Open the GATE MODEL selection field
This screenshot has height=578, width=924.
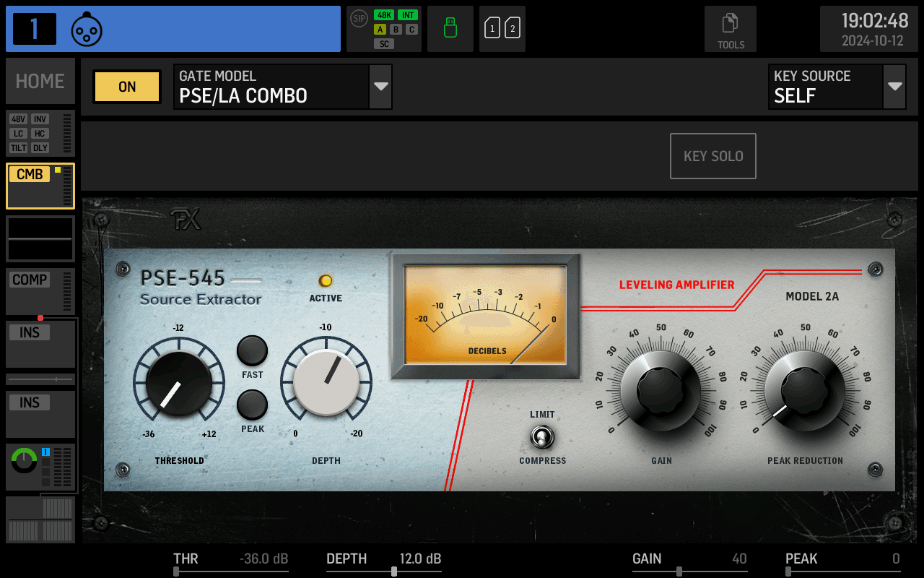click(271, 87)
